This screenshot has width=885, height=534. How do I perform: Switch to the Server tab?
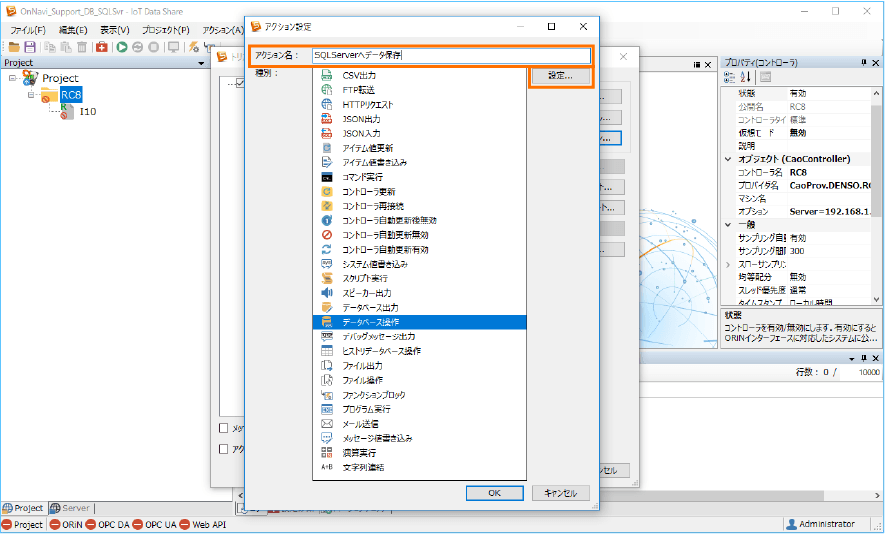[70, 508]
